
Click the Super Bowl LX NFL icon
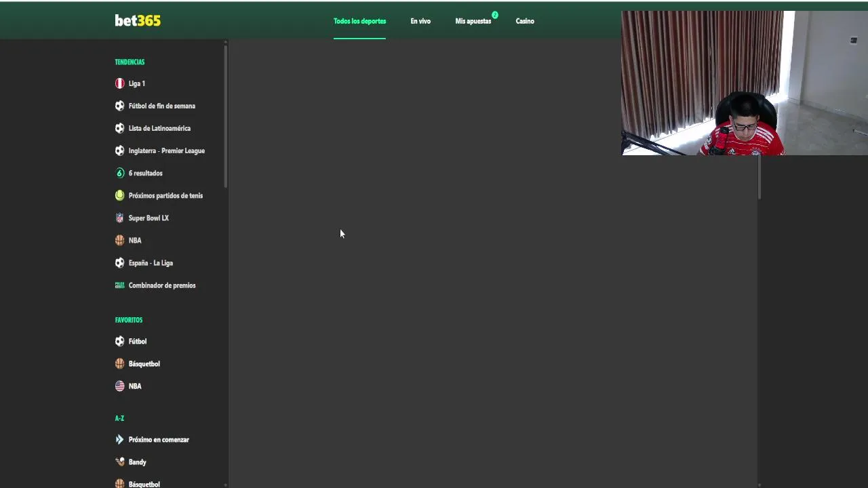pyautogui.click(x=119, y=218)
